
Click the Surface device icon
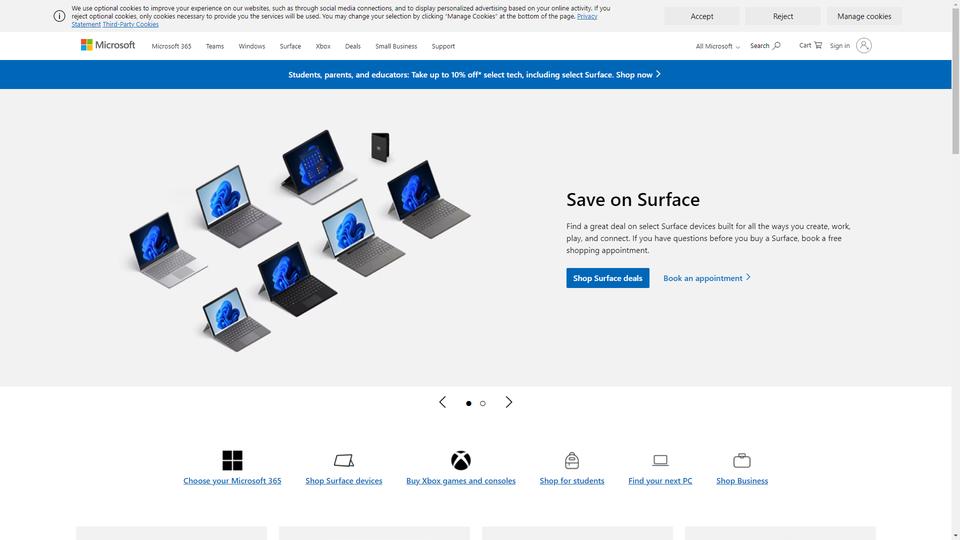pyautogui.click(x=343, y=460)
